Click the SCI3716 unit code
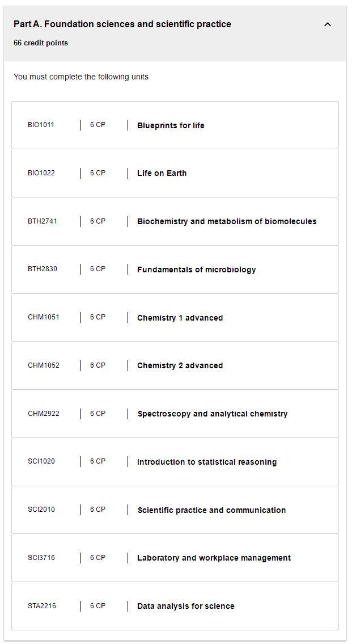Viewport: 352px width, 644px height. (41, 557)
